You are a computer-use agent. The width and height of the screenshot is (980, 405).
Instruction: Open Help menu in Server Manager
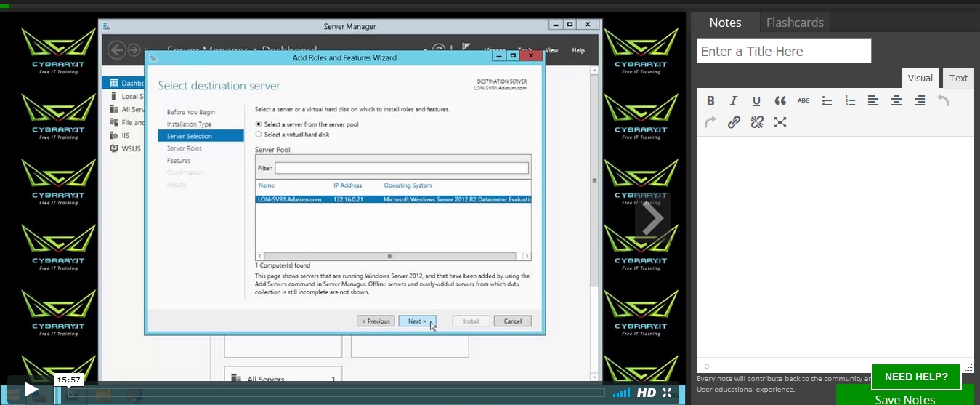point(578,50)
